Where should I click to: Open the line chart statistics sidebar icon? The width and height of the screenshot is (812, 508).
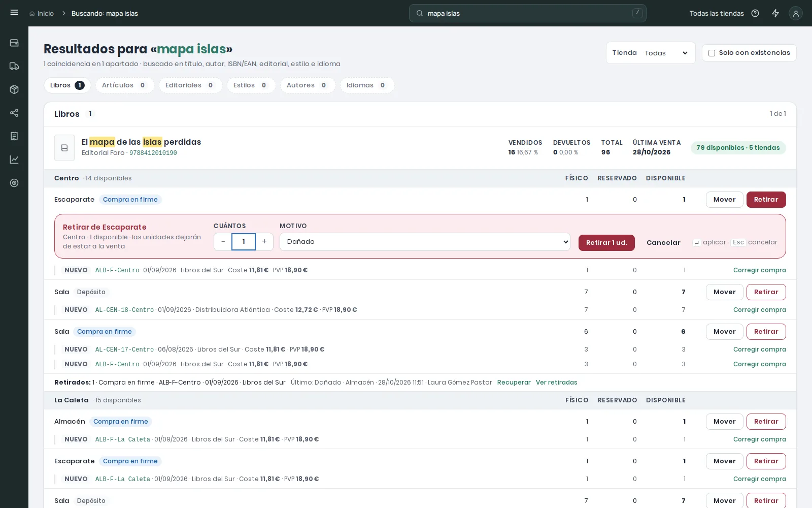tap(14, 160)
